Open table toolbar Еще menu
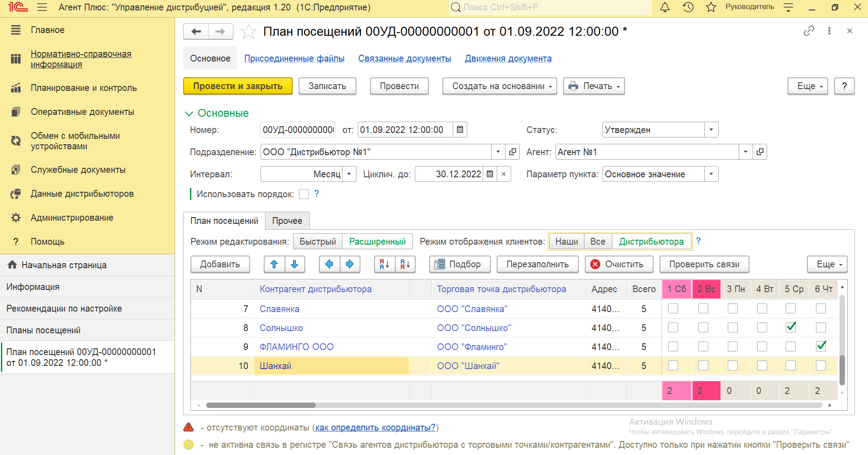The width and height of the screenshot is (868, 455). (827, 264)
